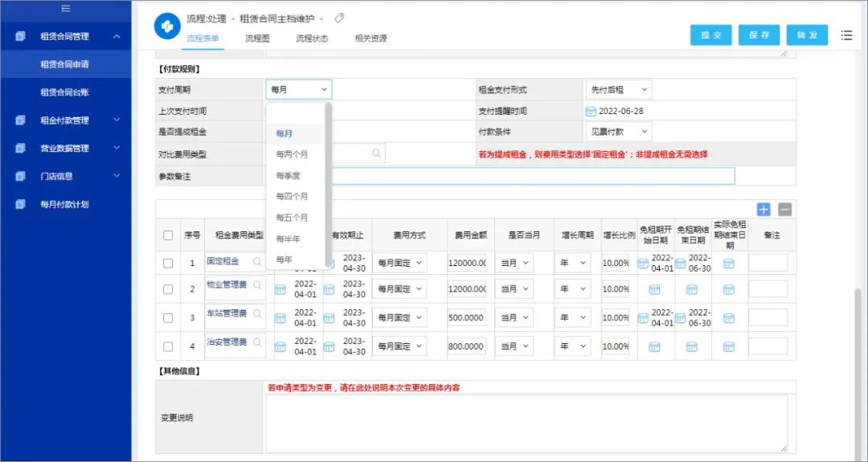Expand the 门店信息 sidebar section
The width and height of the screenshot is (868, 462).
click(117, 176)
